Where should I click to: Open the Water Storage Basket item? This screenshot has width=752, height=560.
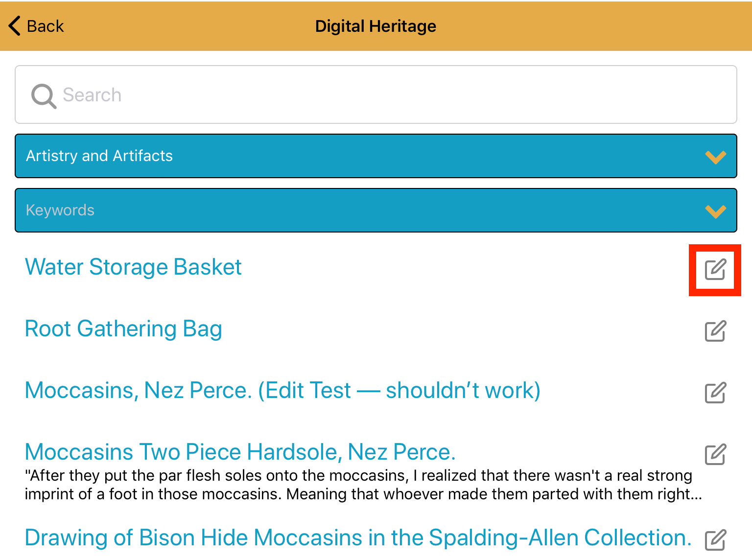(133, 267)
